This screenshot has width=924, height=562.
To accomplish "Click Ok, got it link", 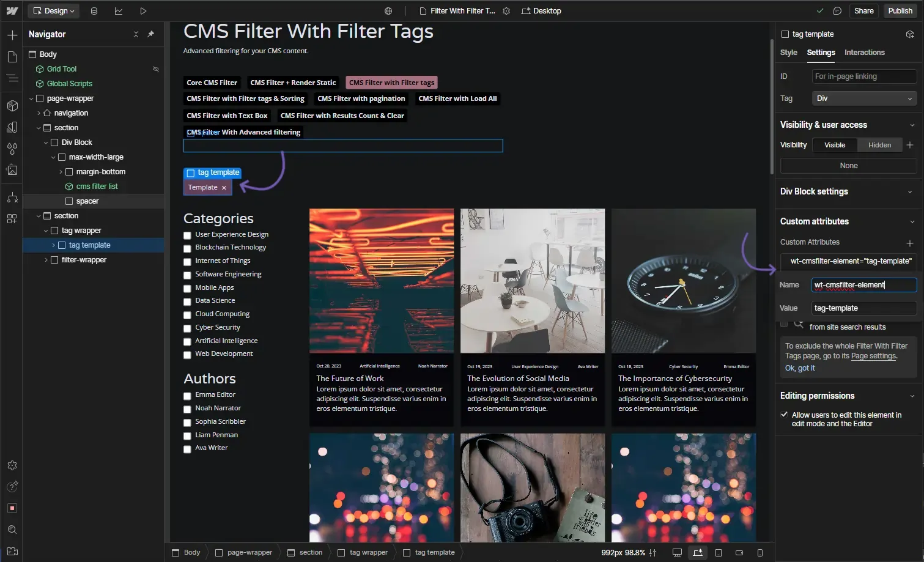I will pos(800,368).
